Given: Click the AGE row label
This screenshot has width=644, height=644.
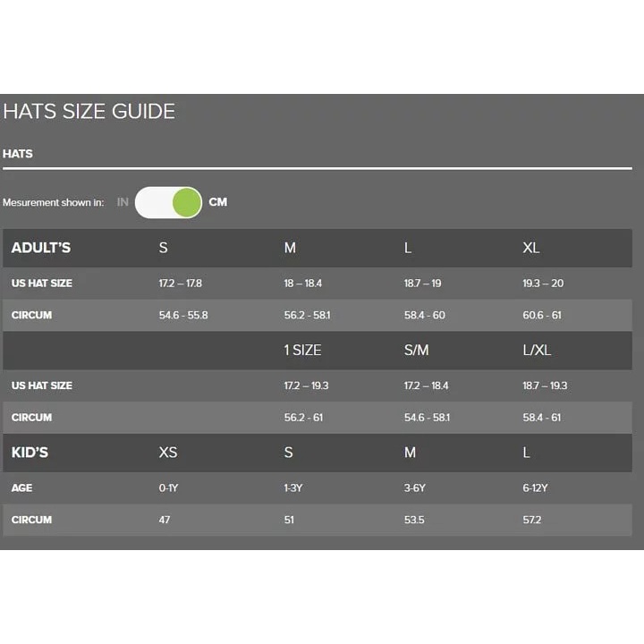Looking at the screenshot, I should (x=22, y=488).
